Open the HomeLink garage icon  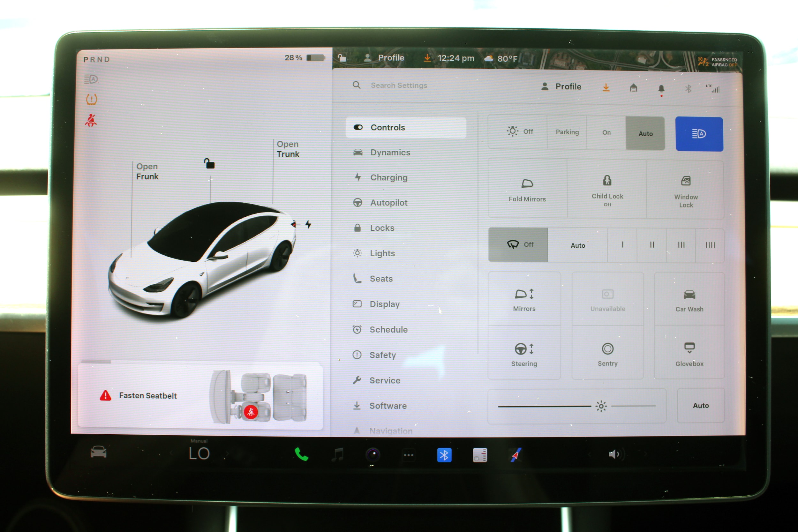click(633, 88)
